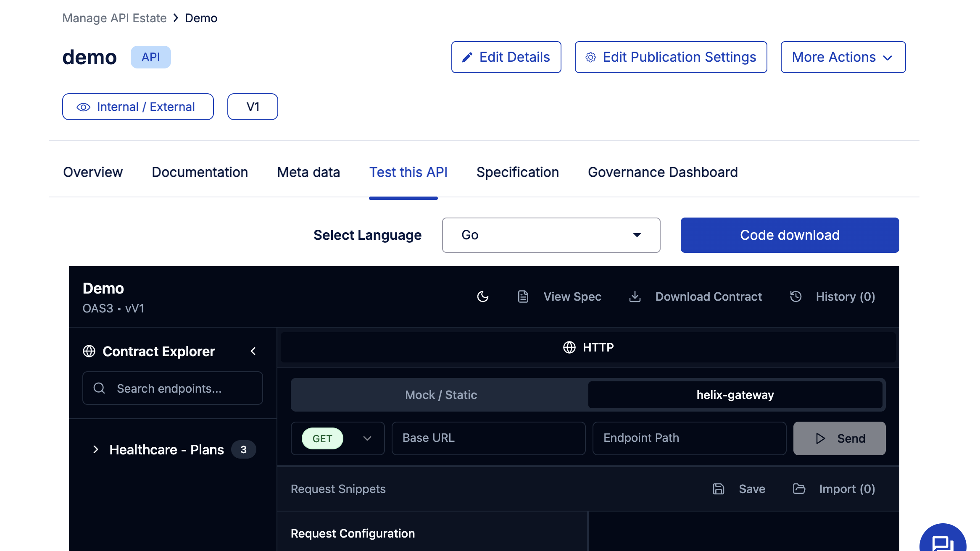Open the Select Language dropdown
980x551 pixels.
click(551, 235)
